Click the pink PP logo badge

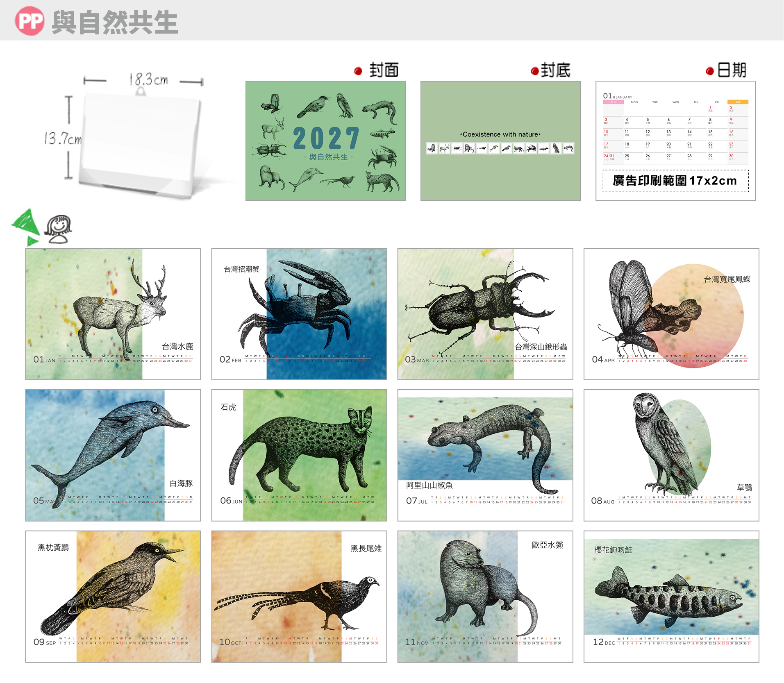coord(30,21)
